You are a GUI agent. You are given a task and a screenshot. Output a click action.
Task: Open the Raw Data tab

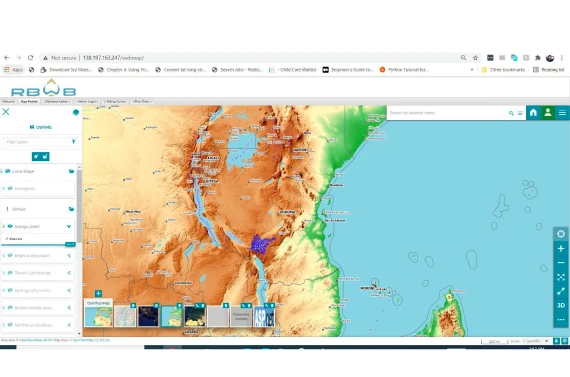[x=142, y=101]
